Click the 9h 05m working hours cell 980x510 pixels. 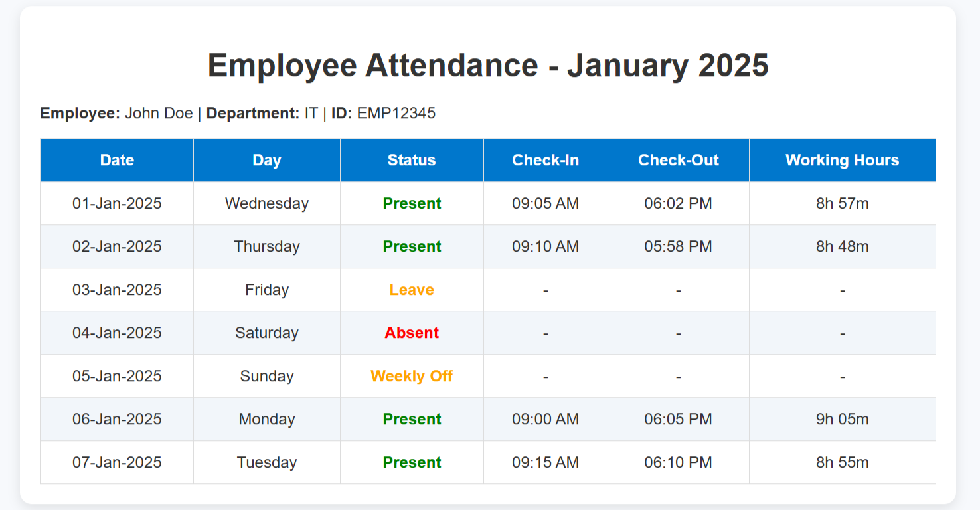(842, 419)
